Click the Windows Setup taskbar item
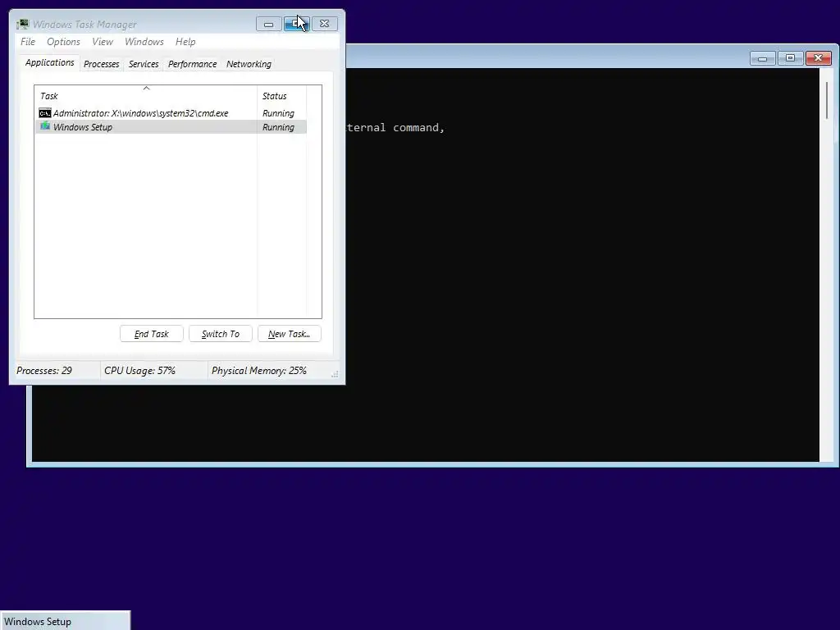This screenshot has height=630, width=840. 65,621
